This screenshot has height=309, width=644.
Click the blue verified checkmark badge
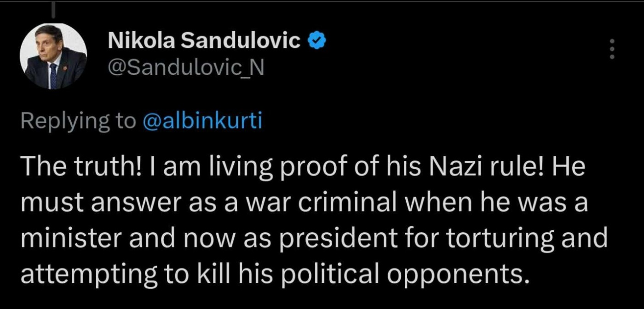(x=318, y=41)
